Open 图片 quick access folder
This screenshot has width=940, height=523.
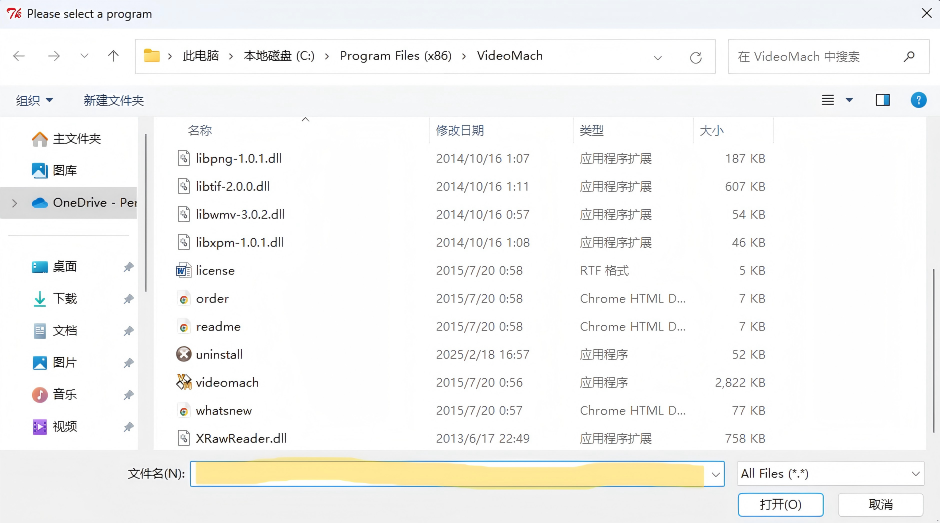click(x=54, y=362)
